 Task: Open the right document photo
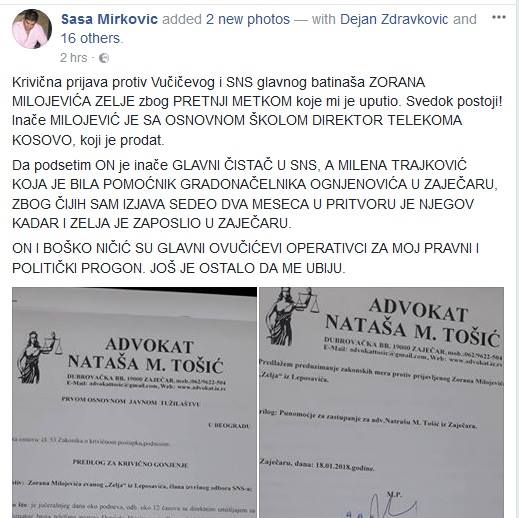[381, 403]
